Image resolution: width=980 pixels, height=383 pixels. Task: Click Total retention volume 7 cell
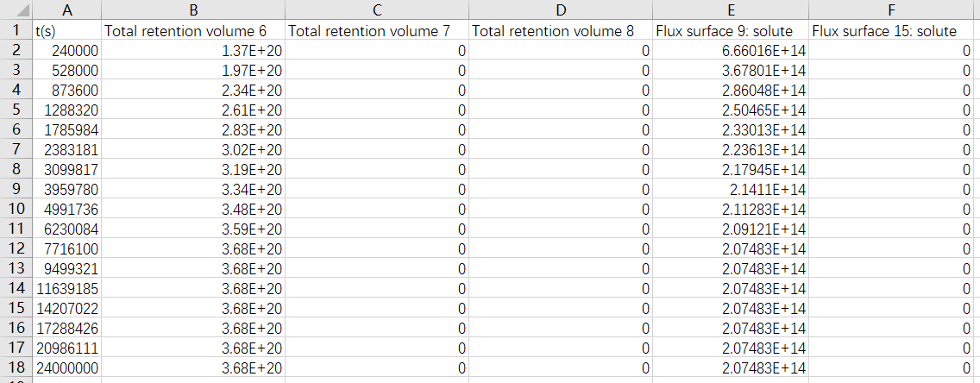(377, 31)
